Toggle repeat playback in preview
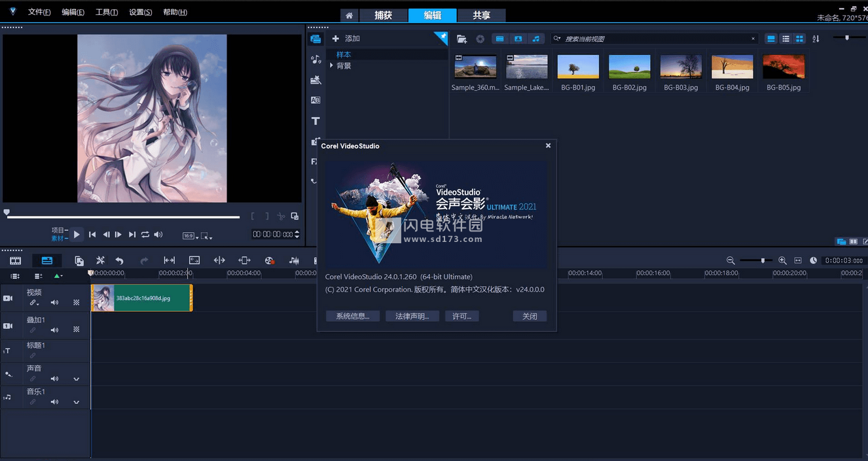Viewport: 868px width, 461px height. [x=145, y=235]
